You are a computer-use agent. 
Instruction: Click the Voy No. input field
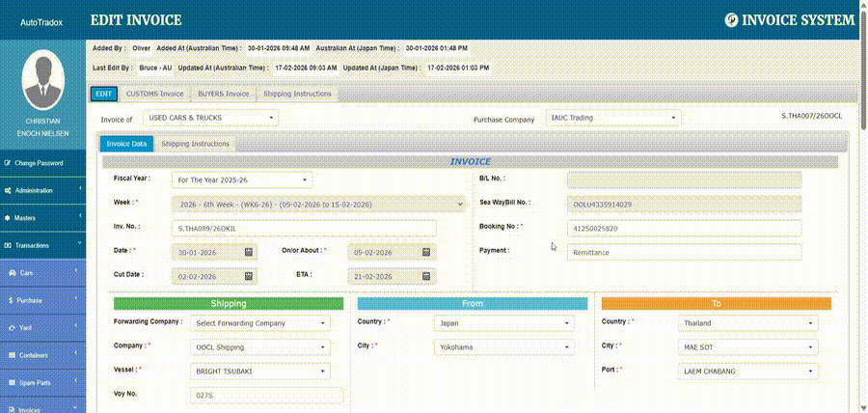pos(267,396)
